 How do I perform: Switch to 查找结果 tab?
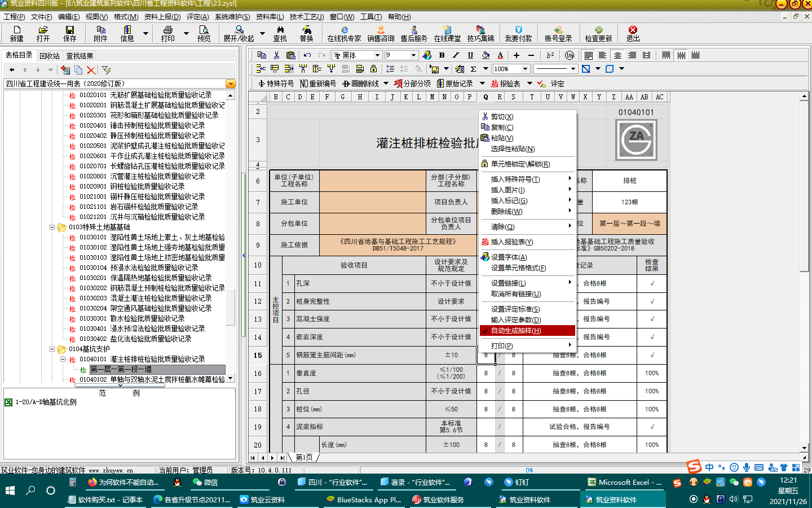80,56
